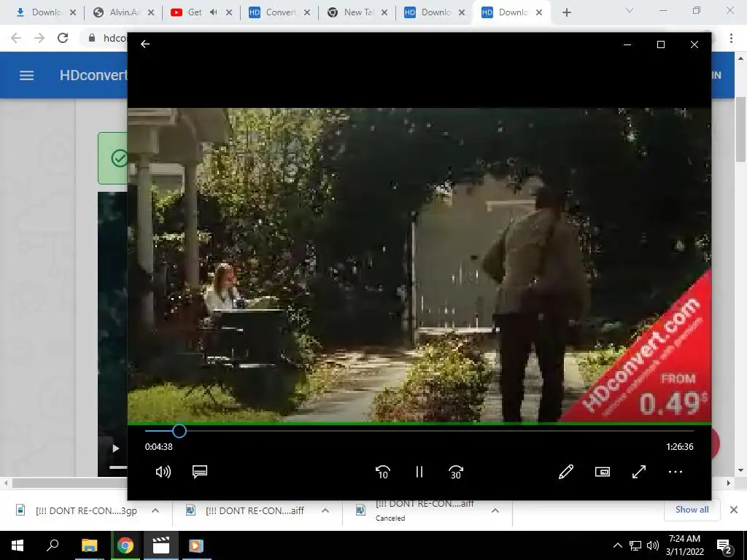
Task: Click the 1:26:36 total duration label
Action: (679, 447)
